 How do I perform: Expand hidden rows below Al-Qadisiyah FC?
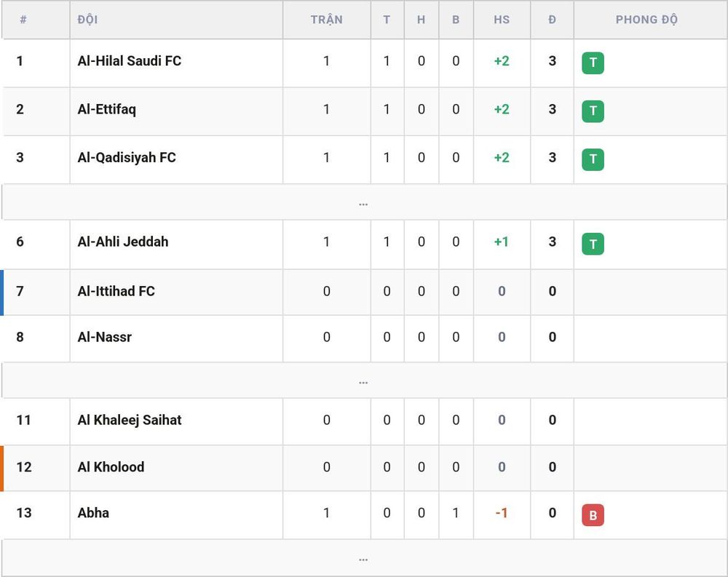[x=363, y=202]
